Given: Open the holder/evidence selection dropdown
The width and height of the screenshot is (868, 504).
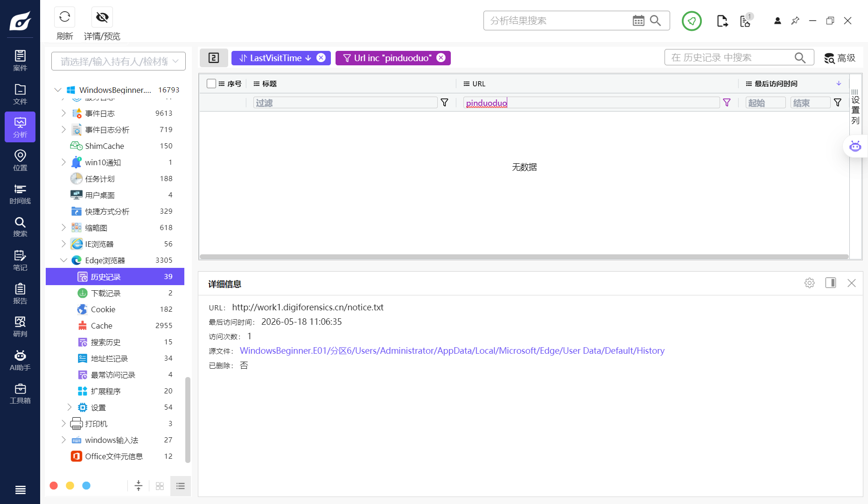Looking at the screenshot, I should point(119,61).
